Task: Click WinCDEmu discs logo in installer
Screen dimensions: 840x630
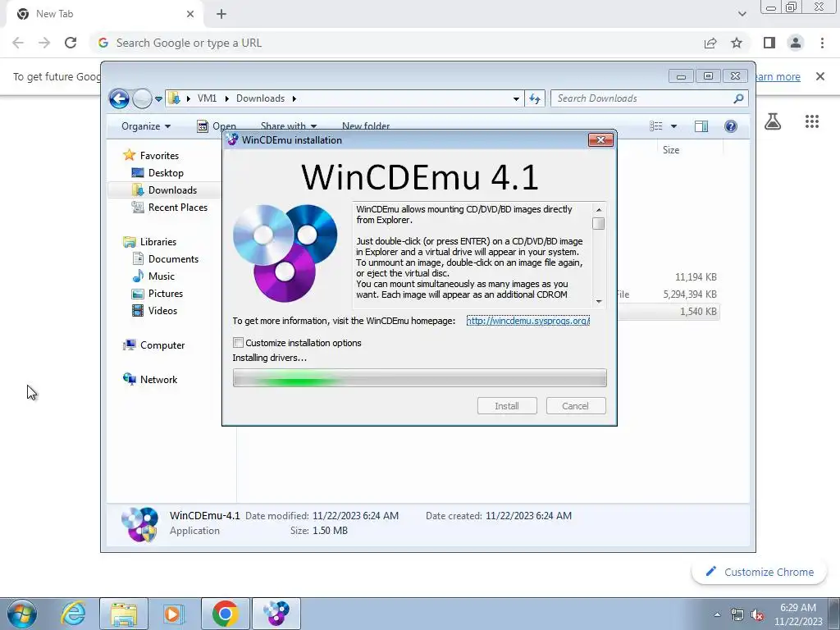Action: 285,253
